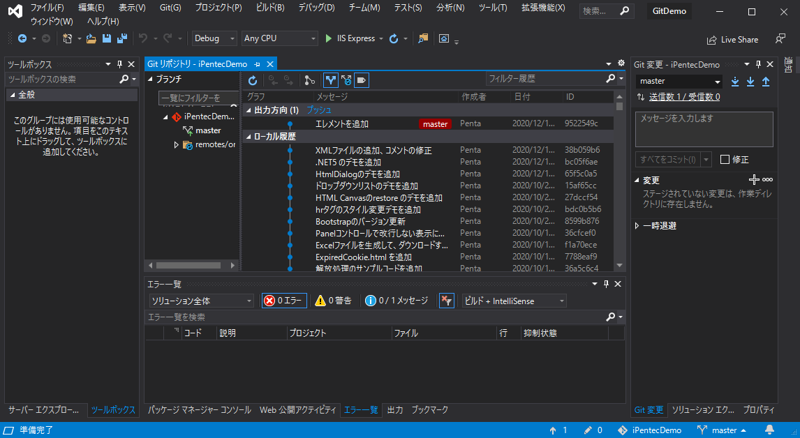Click the toolbox search magnifier icon
The width and height of the screenshot is (800, 438).
(124, 79)
